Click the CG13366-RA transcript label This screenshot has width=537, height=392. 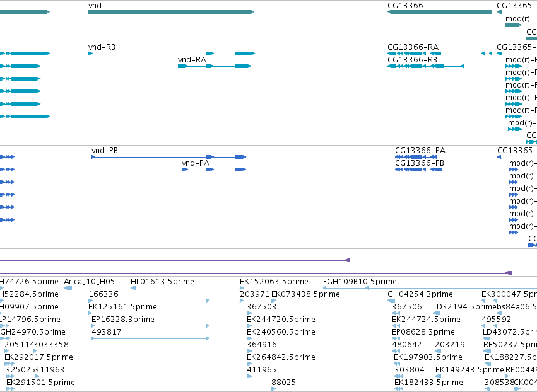click(413, 47)
